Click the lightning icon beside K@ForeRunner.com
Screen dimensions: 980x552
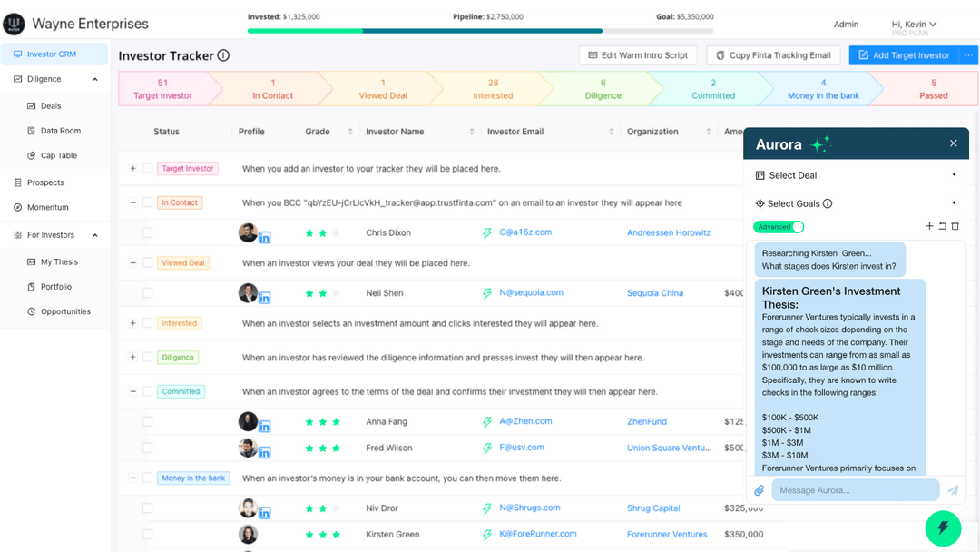pos(487,535)
